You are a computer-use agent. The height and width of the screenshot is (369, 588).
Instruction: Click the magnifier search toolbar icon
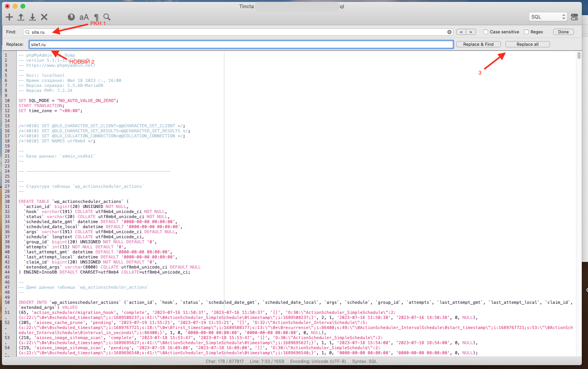(x=107, y=17)
